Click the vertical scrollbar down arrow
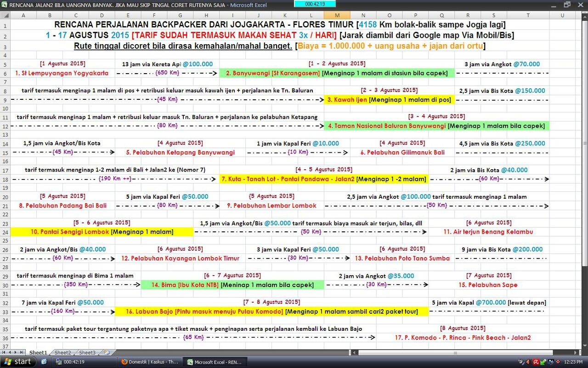588x368 pixels. [x=584, y=345]
